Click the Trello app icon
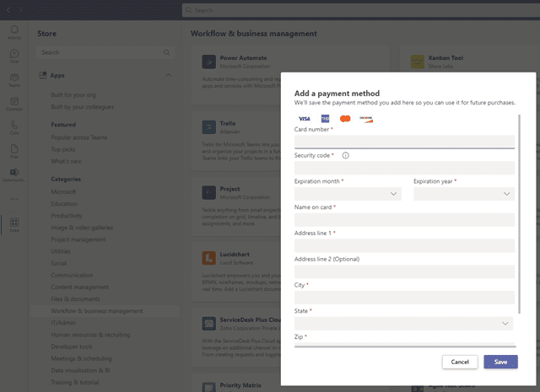Screen dimensions: 540x392 tap(208, 127)
